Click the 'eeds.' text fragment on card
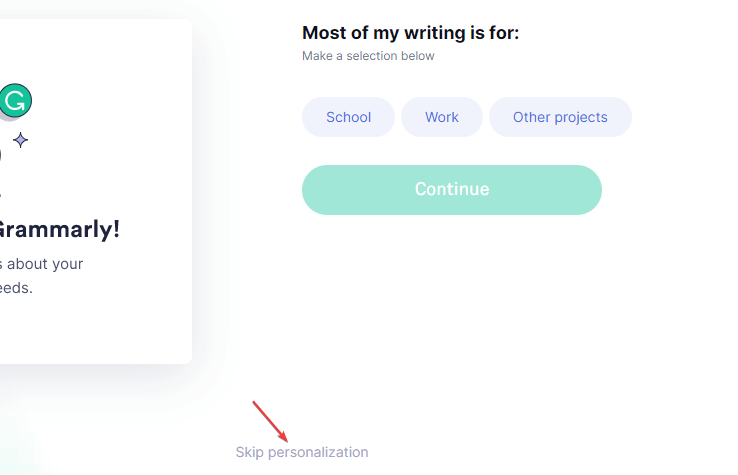Image resolution: width=738 pixels, height=475 pixels. 16,288
